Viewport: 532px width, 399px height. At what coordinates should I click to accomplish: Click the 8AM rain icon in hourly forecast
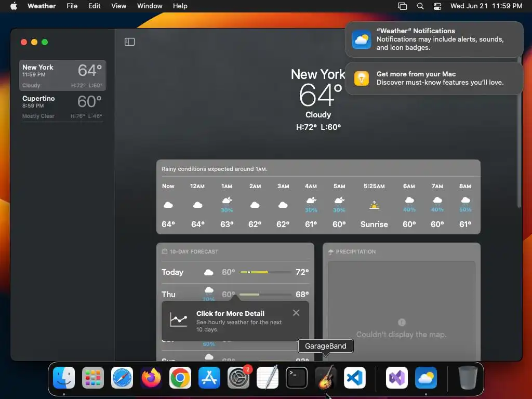point(465,200)
